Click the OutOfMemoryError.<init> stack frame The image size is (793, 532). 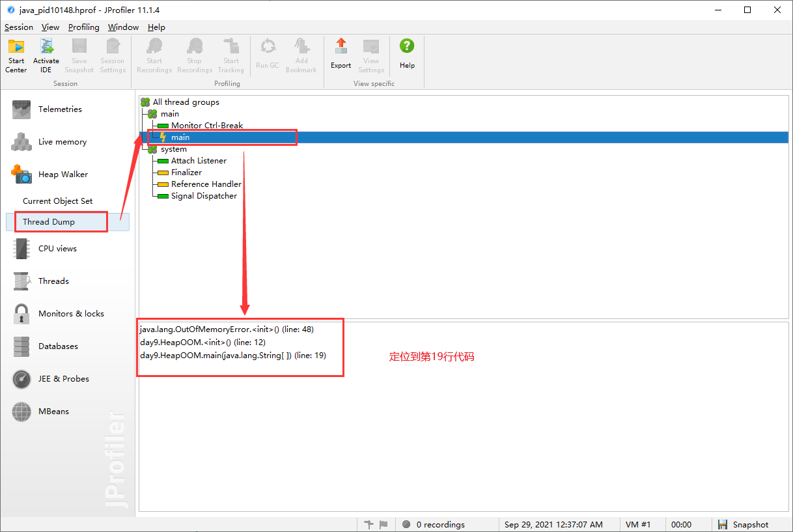227,329
